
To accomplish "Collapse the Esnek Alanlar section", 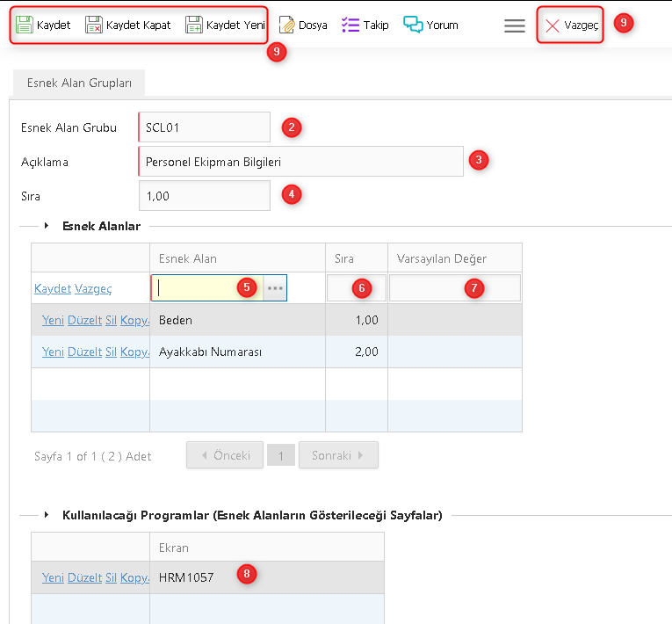I will (46, 226).
